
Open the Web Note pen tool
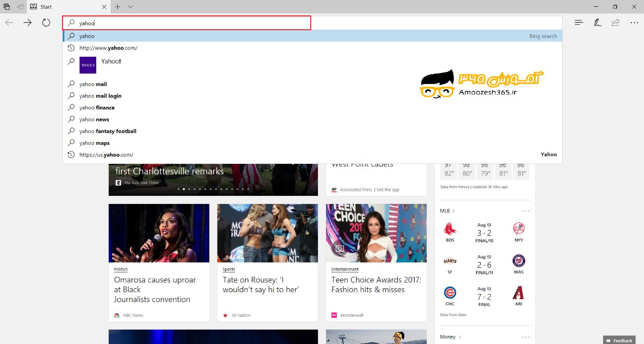(597, 23)
